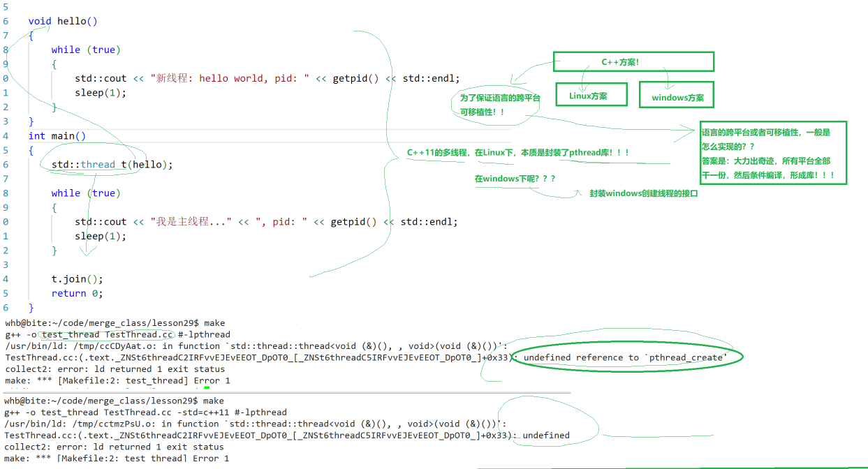Click the "void hello()" function declaration line
The image size is (868, 469).
63,21
